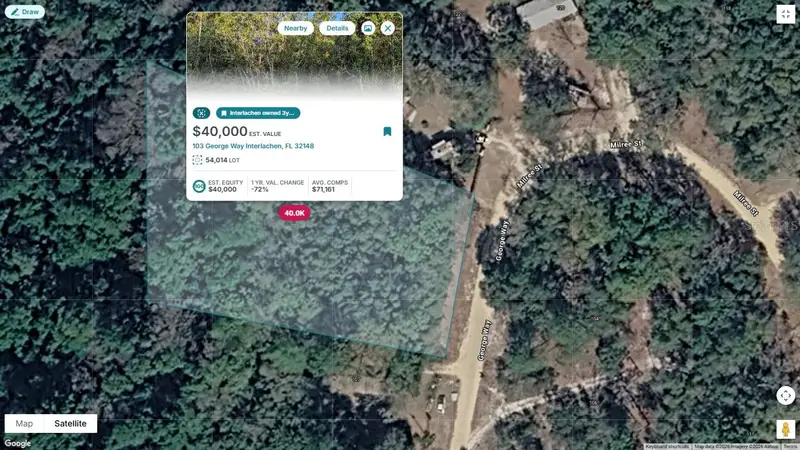Select the Street View pegman icon
This screenshot has height=450, width=800.
(785, 429)
